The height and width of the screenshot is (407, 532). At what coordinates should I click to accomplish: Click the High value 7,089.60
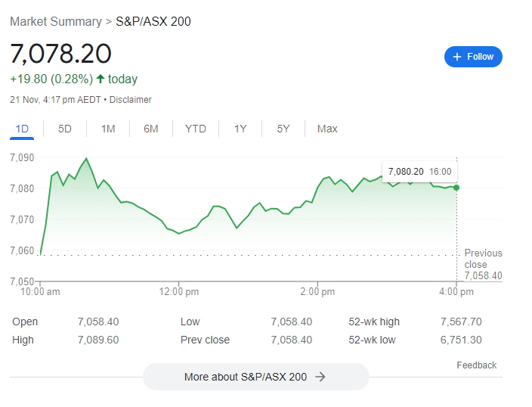(x=98, y=340)
